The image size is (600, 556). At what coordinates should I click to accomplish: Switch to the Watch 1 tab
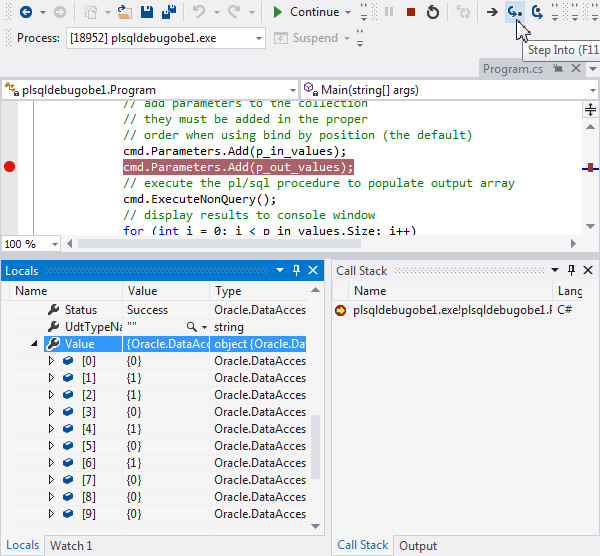coord(71,546)
